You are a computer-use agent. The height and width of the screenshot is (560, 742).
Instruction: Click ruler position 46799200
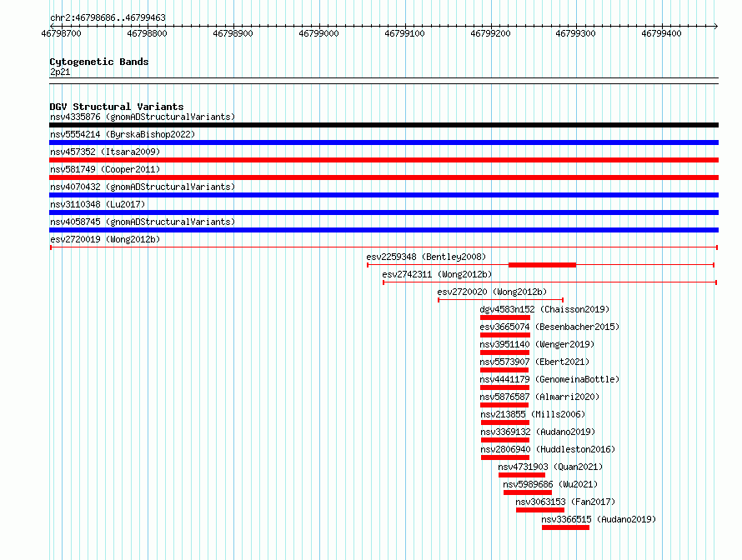(491, 33)
